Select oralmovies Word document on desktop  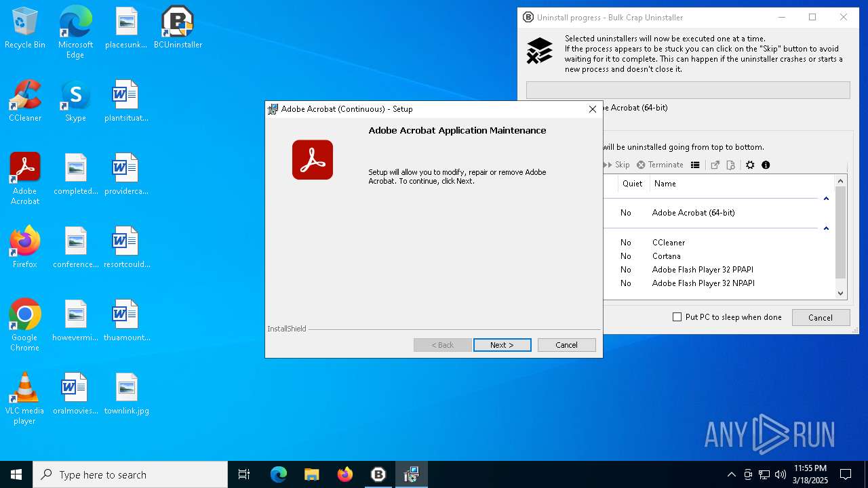click(x=75, y=394)
